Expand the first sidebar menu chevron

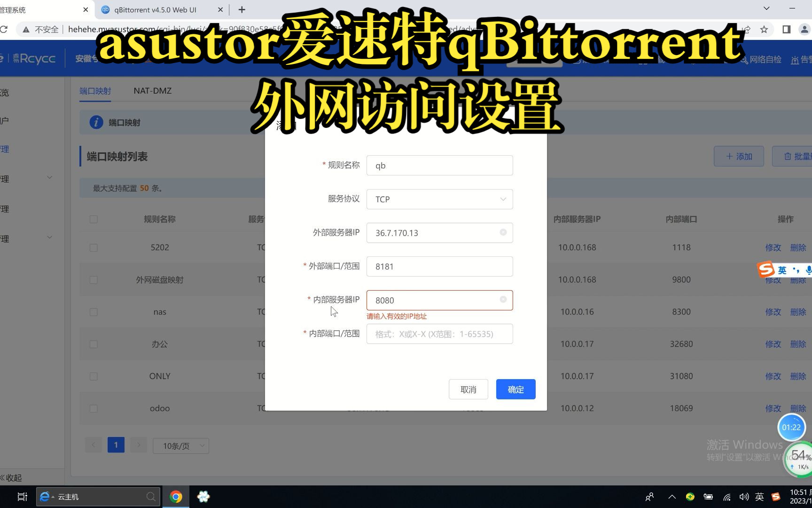49,177
